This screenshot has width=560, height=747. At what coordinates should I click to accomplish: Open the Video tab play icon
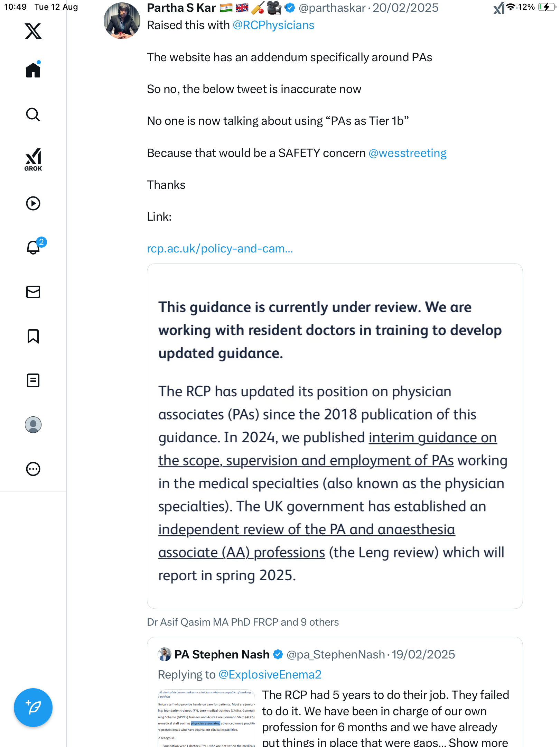point(33,203)
